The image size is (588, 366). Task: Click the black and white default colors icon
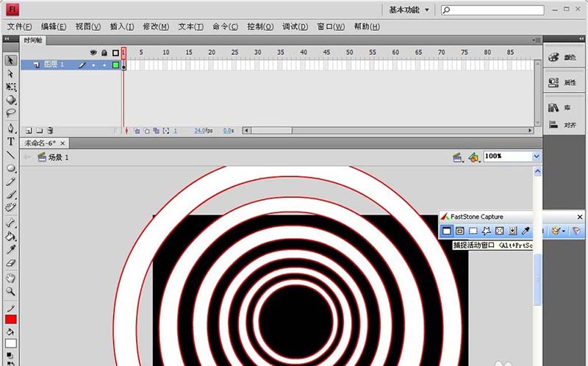[x=10, y=355]
